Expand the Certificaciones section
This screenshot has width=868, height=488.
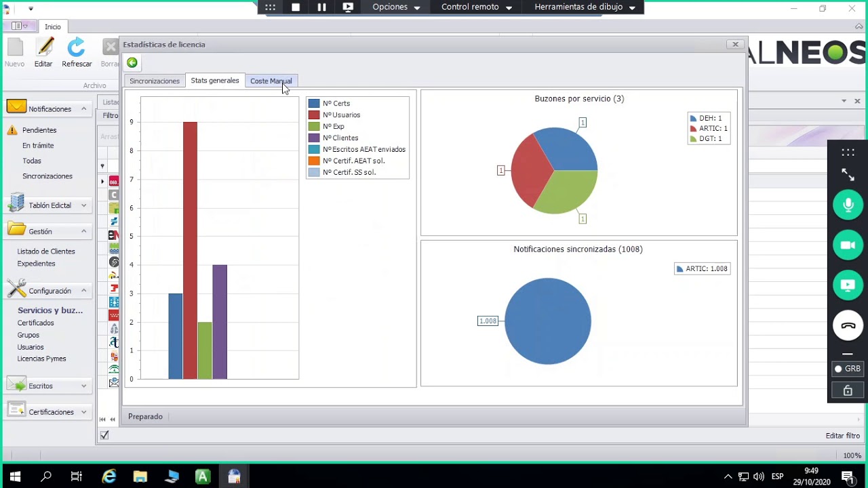click(83, 411)
